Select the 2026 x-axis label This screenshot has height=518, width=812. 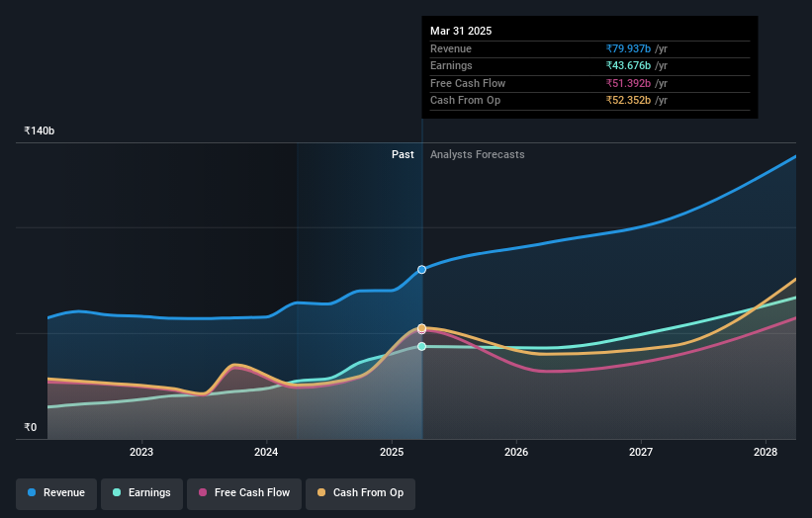pos(516,452)
